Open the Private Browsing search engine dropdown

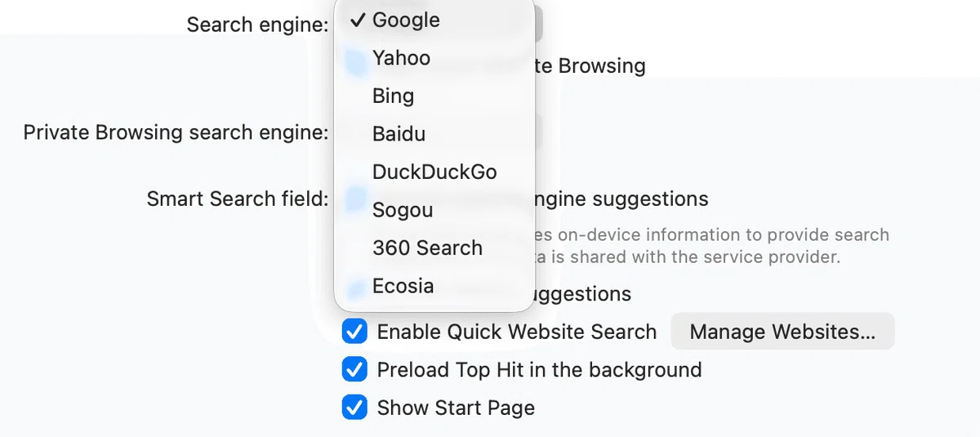[x=539, y=132]
